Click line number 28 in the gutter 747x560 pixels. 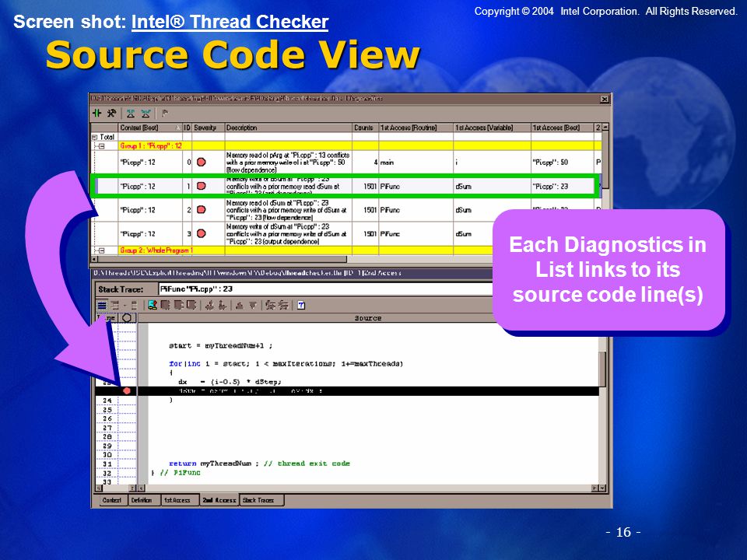click(107, 436)
